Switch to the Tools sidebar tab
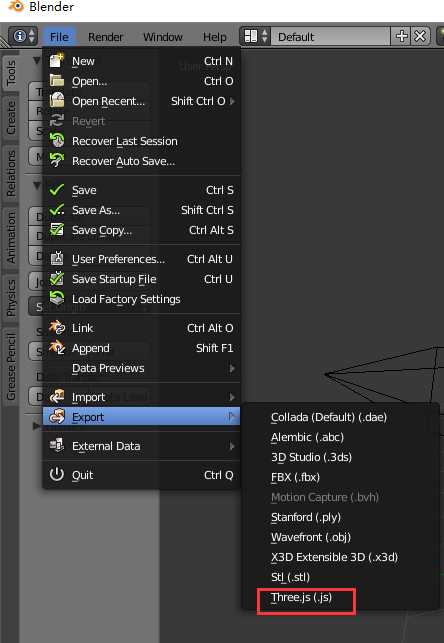This screenshot has height=643, width=444. click(x=11, y=72)
